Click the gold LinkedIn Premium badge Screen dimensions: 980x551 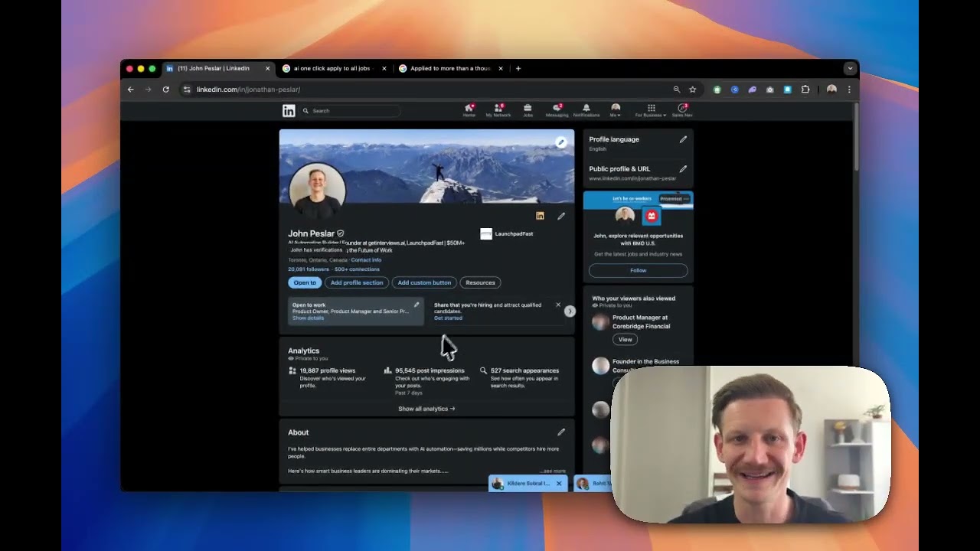click(x=540, y=216)
